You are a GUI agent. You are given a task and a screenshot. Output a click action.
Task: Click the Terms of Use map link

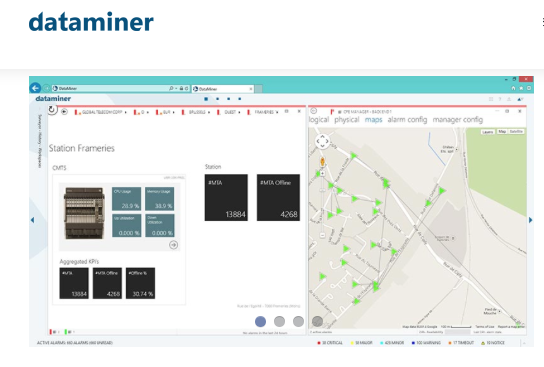pos(484,327)
